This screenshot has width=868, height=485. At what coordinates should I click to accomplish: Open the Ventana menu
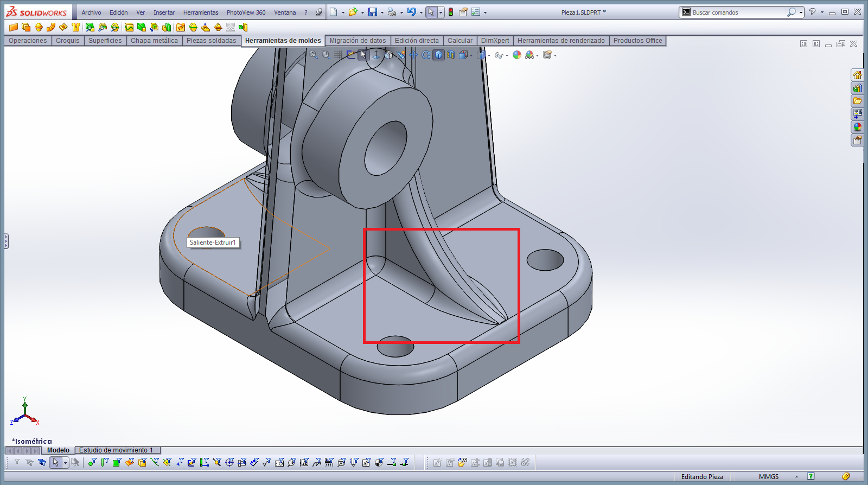coord(285,12)
